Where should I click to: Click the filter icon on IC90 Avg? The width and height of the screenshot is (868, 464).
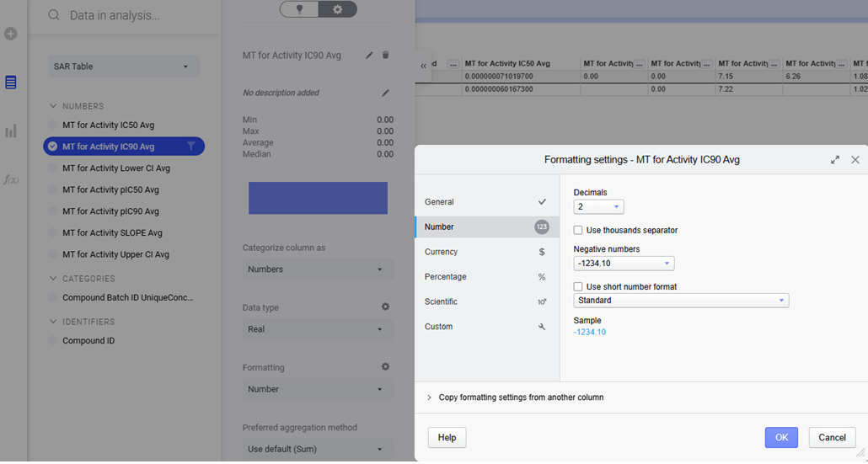click(191, 147)
